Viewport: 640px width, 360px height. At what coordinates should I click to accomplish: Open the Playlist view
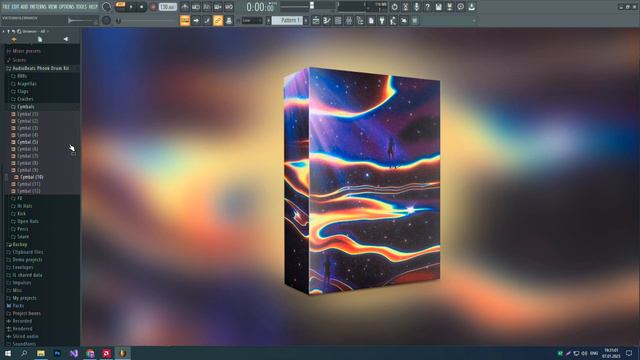point(316,20)
